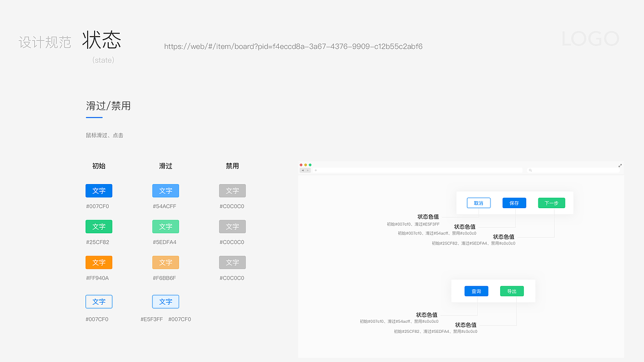Click gray disabled button beside the #F6BB6F button
Screen dimensions: 644x362
232,262
